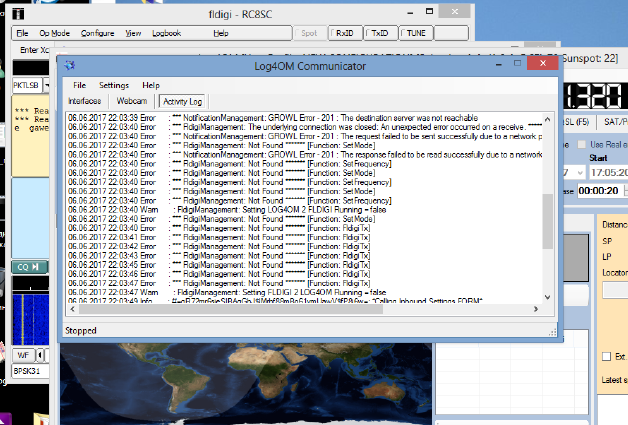The image size is (628, 425).
Task: Click the window resize grip in Communicator
Action: tap(553, 332)
